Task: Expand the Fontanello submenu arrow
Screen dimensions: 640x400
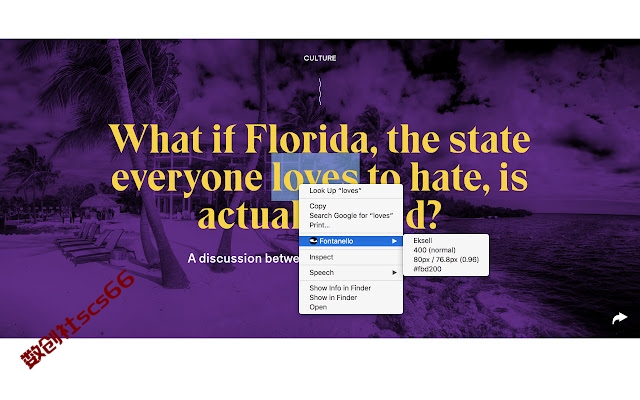Action: click(394, 241)
